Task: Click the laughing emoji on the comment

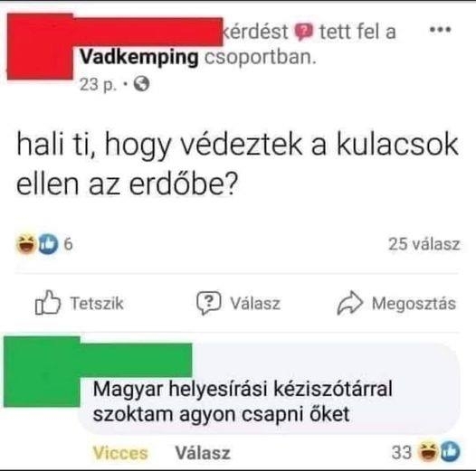Action: click(429, 452)
